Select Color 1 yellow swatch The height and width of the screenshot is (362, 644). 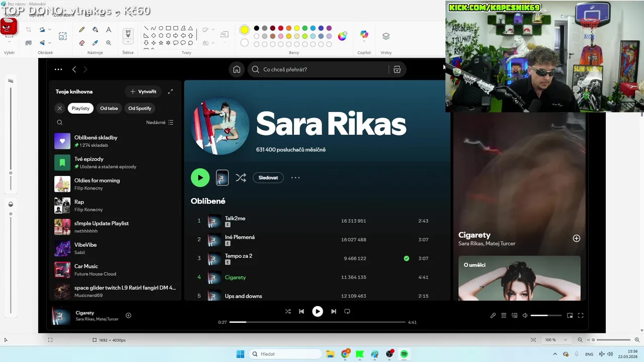[x=245, y=30]
